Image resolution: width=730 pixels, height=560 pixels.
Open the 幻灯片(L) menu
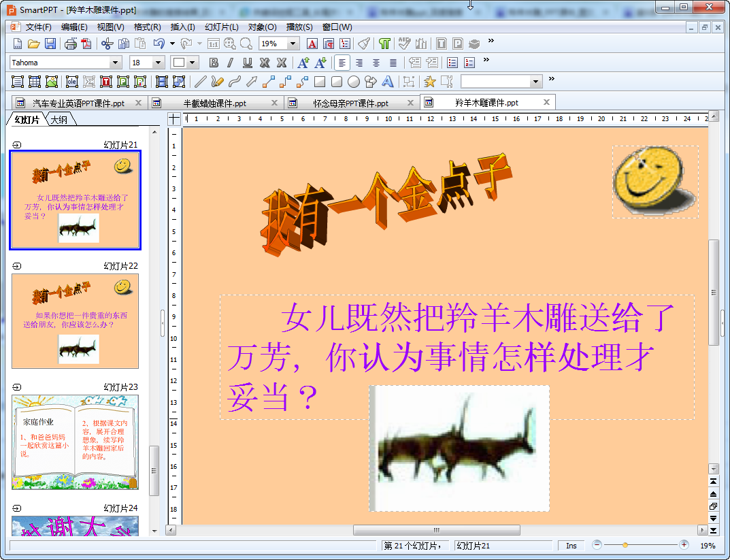click(x=222, y=27)
